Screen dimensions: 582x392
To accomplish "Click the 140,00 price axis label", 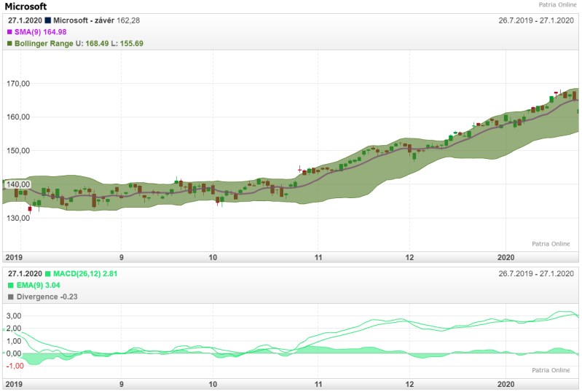I will [x=18, y=184].
